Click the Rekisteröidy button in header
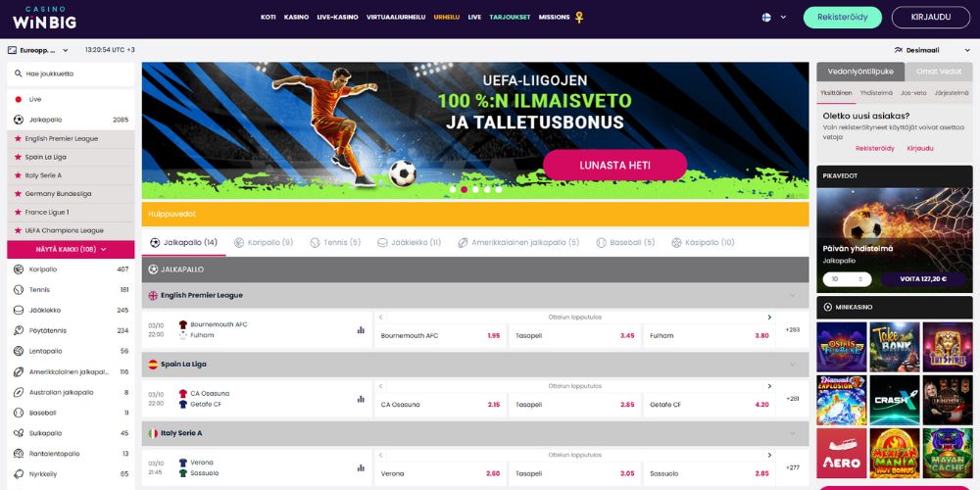980x490 pixels. [x=843, y=18]
